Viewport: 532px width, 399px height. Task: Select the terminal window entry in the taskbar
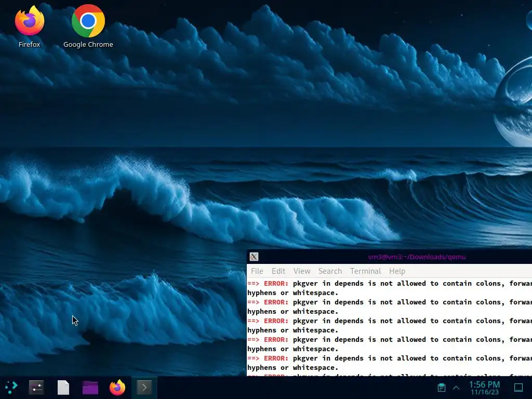coord(144,387)
